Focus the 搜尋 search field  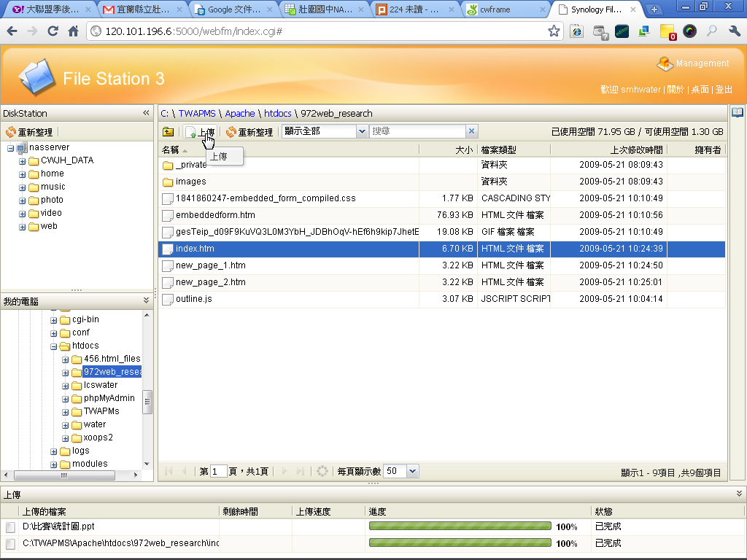pos(417,131)
